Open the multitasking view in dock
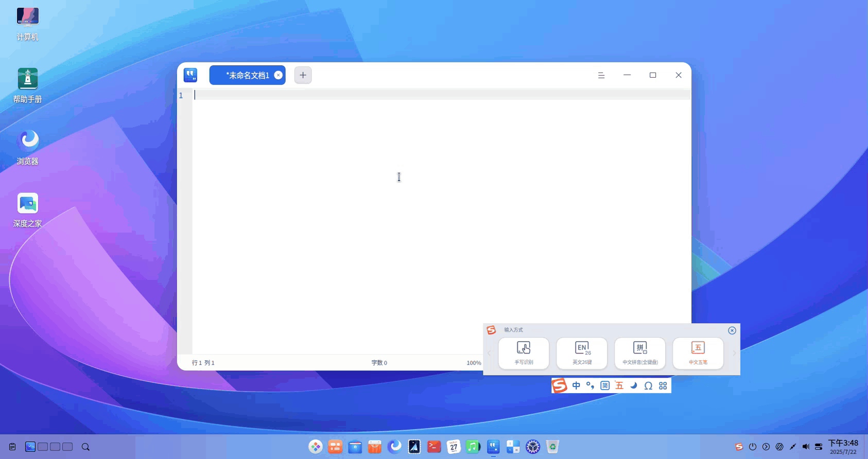 (335, 447)
